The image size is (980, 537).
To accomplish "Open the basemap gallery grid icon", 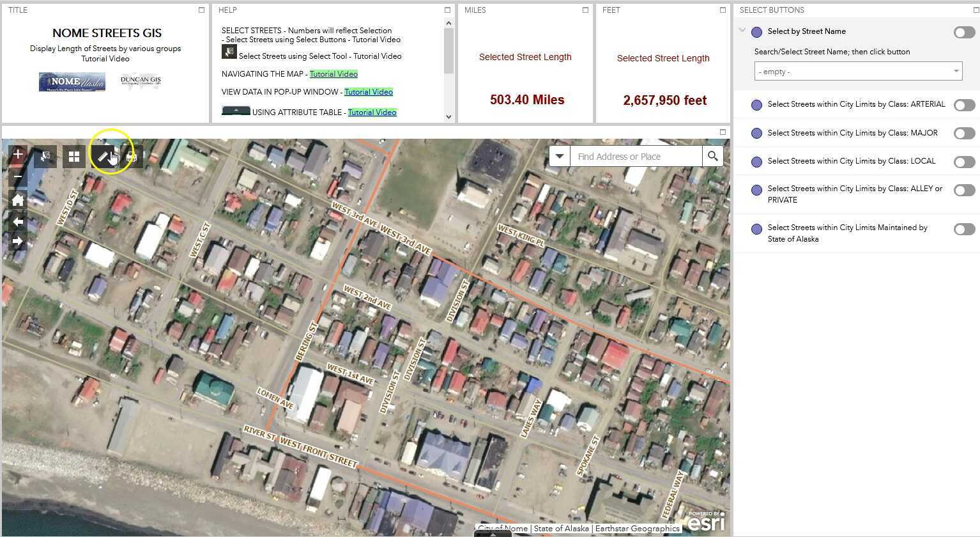I will point(74,157).
